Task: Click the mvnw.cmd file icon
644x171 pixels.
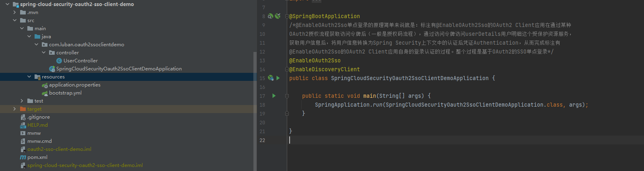Action: click(23, 141)
